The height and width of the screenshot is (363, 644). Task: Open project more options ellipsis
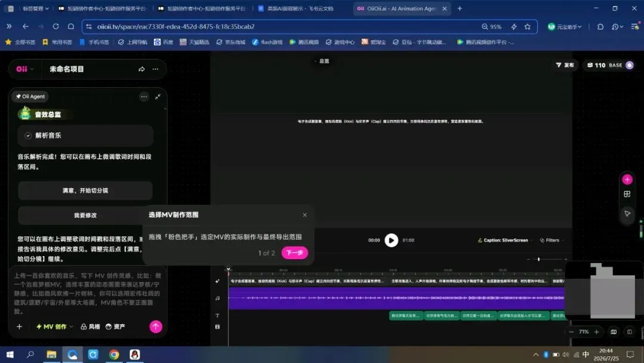point(155,69)
